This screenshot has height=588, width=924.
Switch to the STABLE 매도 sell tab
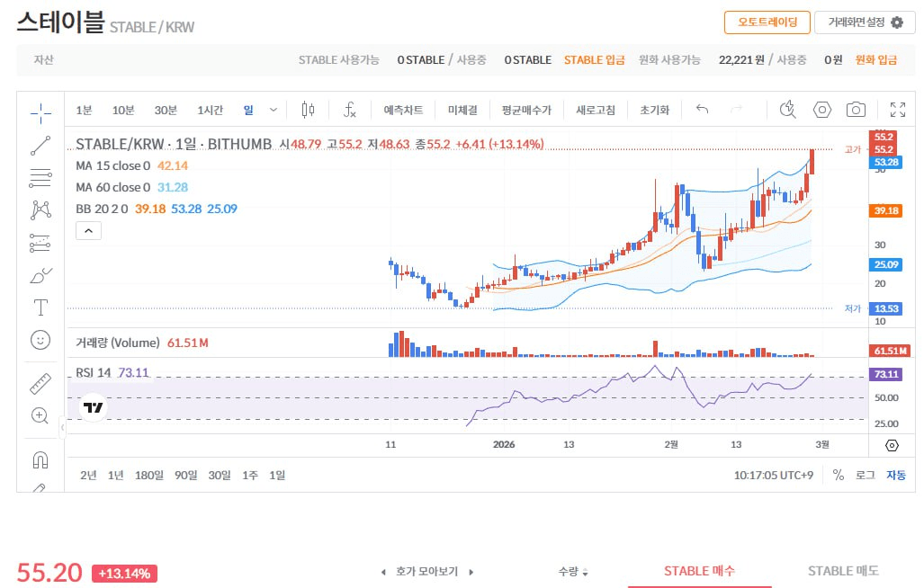click(x=842, y=570)
